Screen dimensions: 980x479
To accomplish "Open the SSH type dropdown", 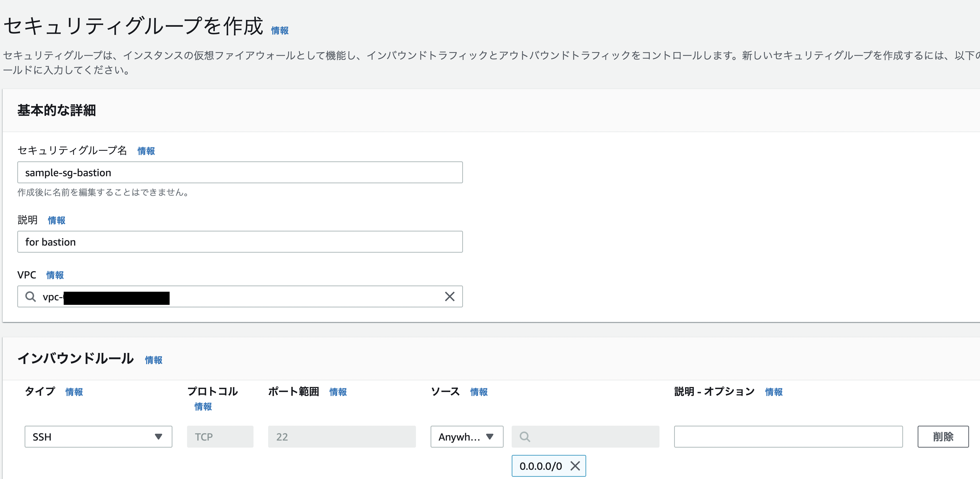I will click(x=98, y=437).
